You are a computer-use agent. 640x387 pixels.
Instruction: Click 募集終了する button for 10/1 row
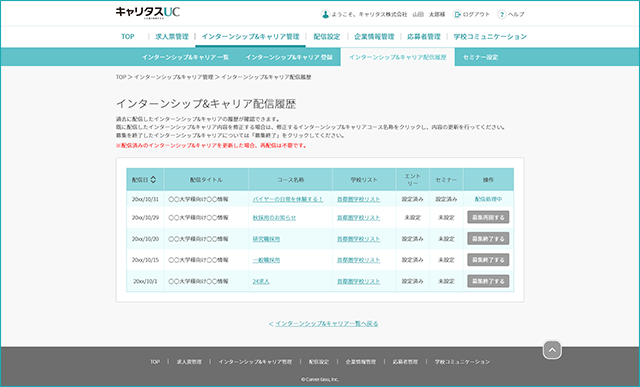coord(488,281)
